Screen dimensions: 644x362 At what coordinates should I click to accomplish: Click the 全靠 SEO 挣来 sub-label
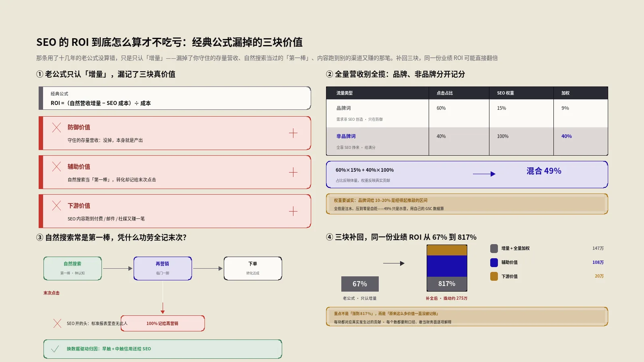click(x=356, y=148)
